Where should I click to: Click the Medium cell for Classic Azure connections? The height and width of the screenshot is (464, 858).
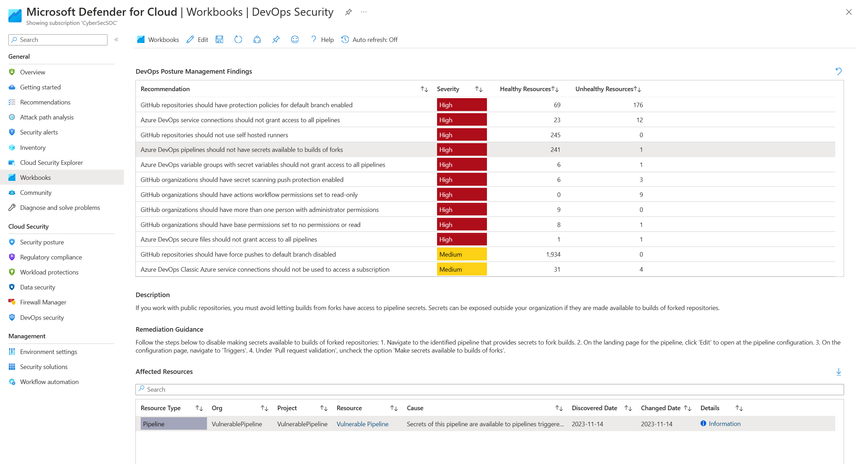tap(462, 269)
